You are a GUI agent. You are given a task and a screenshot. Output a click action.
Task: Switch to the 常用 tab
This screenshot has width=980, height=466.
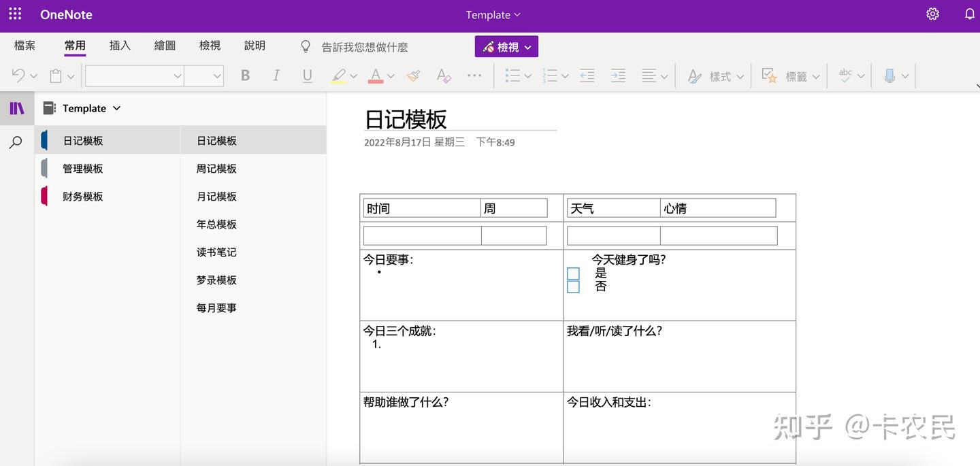click(x=75, y=46)
